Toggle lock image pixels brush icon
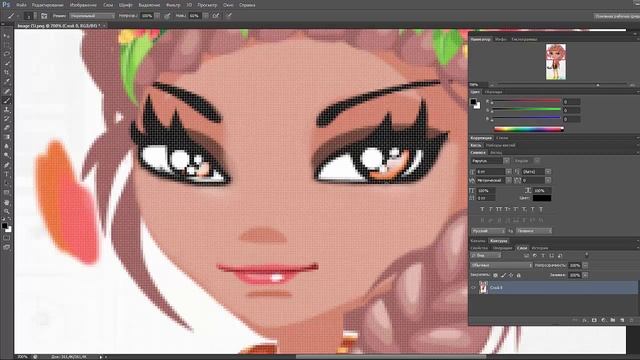640x360 pixels. [503, 275]
